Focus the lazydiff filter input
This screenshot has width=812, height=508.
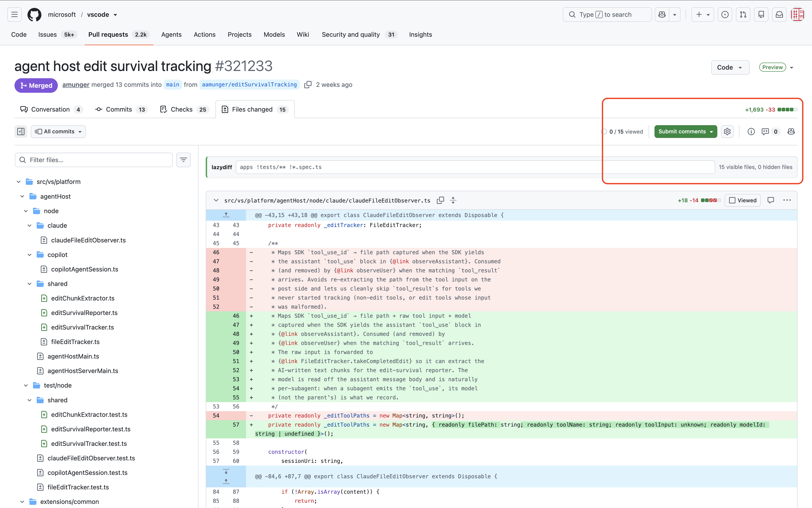(475, 167)
